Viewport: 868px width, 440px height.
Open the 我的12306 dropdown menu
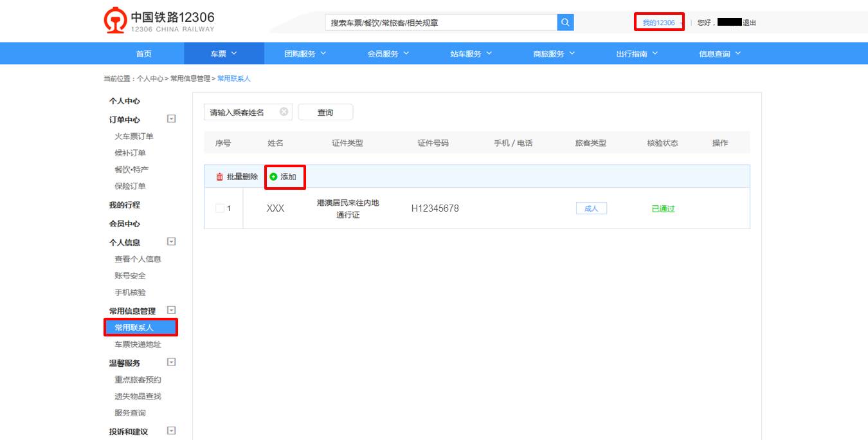pyautogui.click(x=659, y=23)
